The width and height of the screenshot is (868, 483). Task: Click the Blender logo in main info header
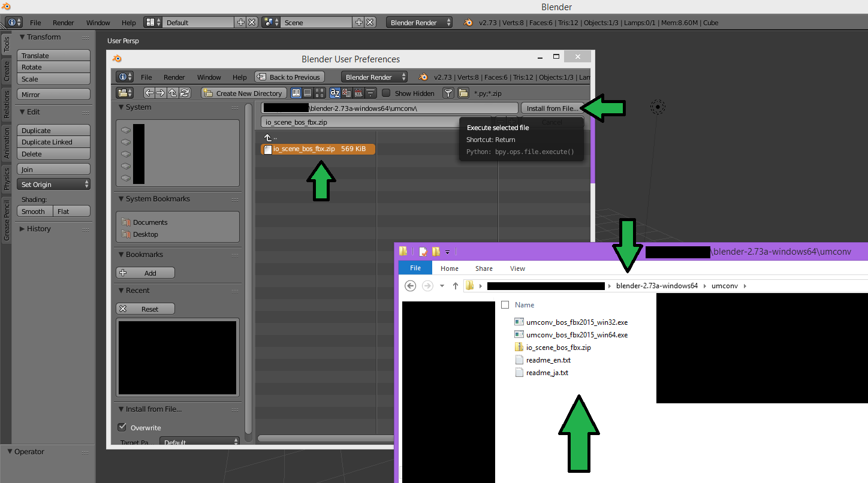[x=468, y=23]
